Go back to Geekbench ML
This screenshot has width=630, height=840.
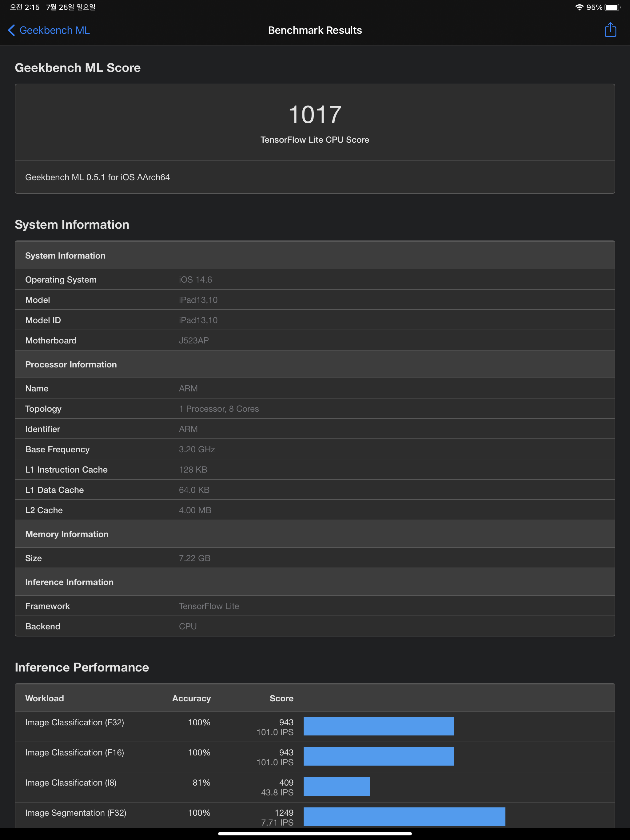click(x=54, y=30)
